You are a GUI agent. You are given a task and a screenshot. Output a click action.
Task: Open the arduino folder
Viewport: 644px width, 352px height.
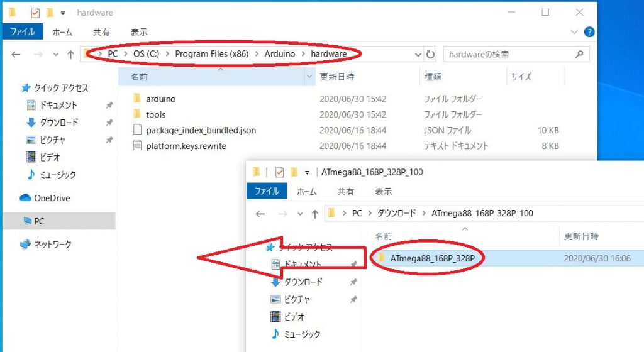point(160,99)
